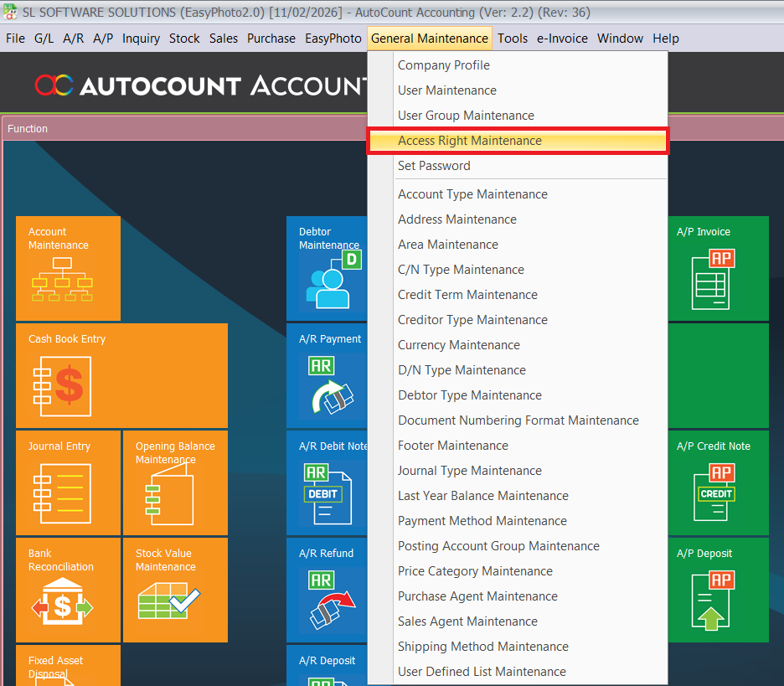Screen dimensions: 784x686
Task: Open the Account Maintenance tile
Action: (x=68, y=268)
